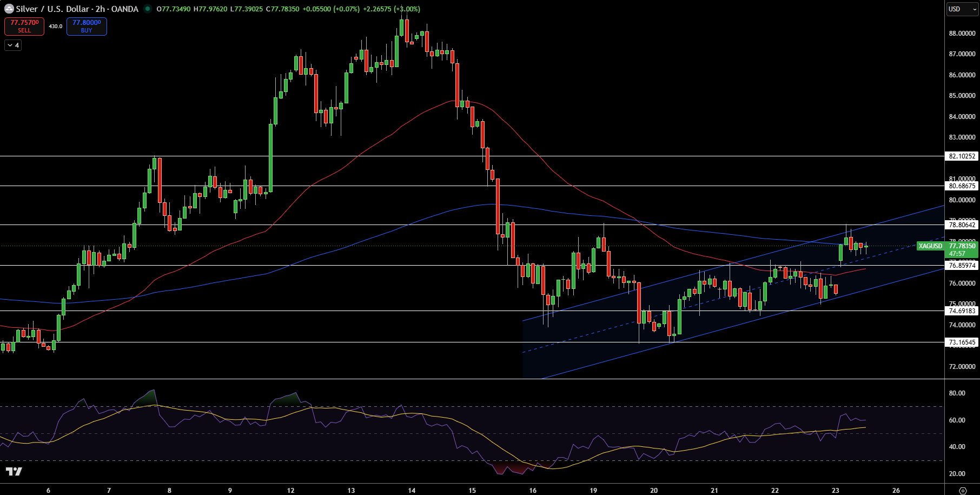Click date 6 on time axis
Image resolution: width=980 pixels, height=495 pixels.
click(48, 491)
